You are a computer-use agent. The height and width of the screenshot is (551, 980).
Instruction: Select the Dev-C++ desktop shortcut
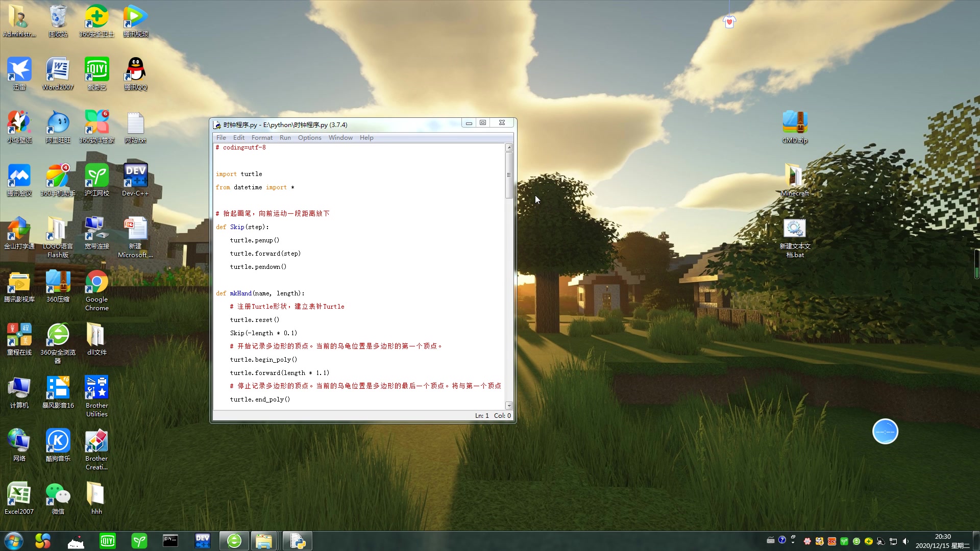click(135, 176)
